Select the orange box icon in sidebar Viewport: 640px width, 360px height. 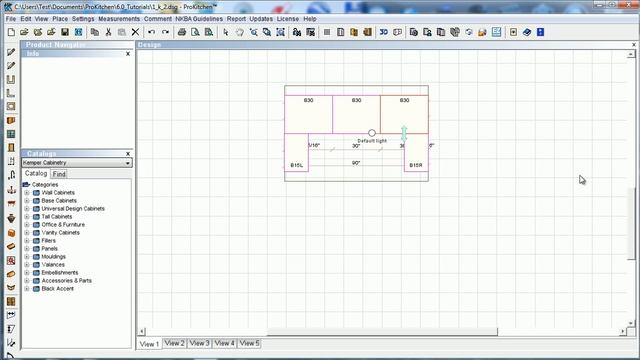click(x=11, y=233)
